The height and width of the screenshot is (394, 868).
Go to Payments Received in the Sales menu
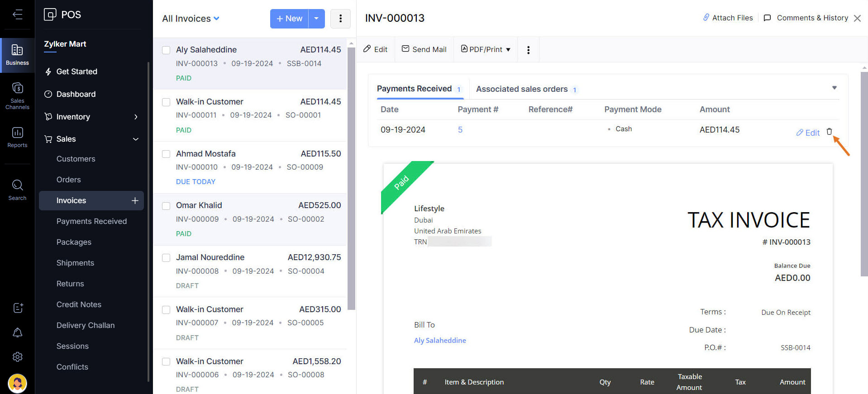point(91,221)
